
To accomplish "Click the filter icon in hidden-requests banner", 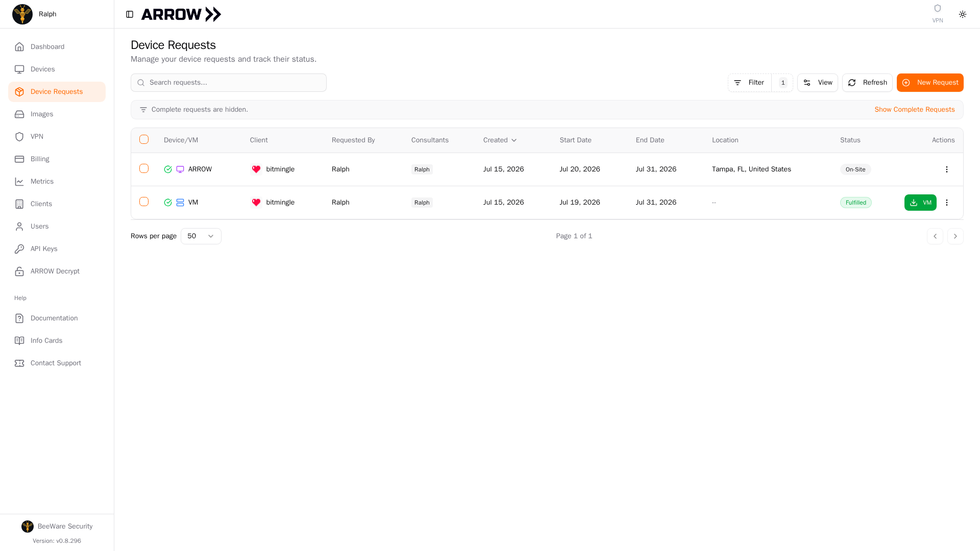I will (143, 110).
